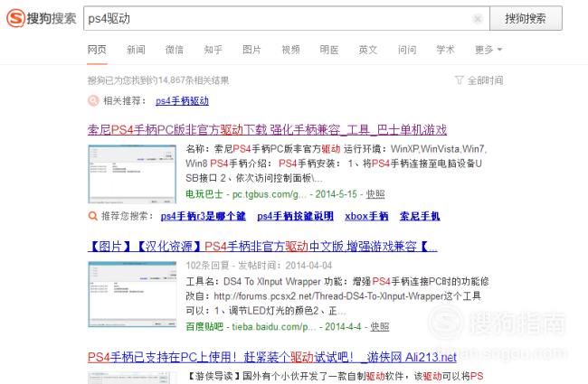The height and width of the screenshot is (384, 588).
Task: Switch to the 知乎 tab
Action: (x=213, y=50)
